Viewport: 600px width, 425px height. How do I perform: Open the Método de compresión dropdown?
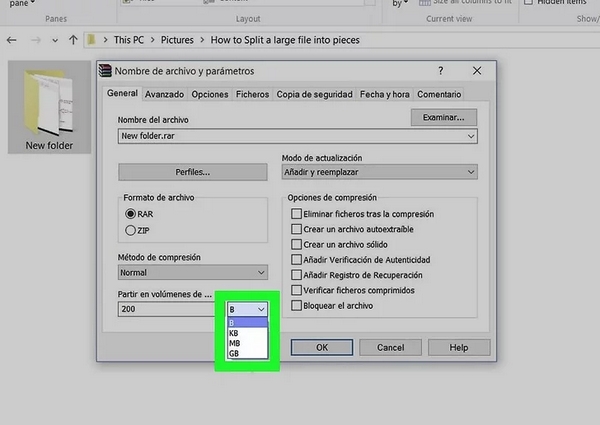(193, 272)
